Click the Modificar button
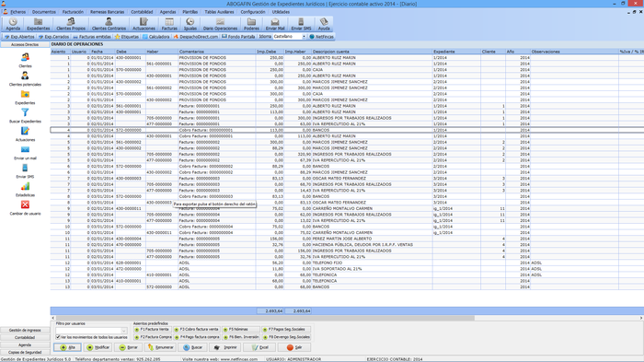The image size is (644, 362). 98,347
